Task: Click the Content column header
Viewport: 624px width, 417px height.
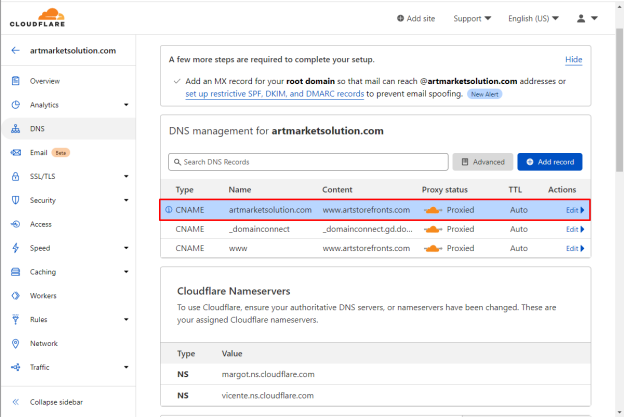Action: [337, 190]
